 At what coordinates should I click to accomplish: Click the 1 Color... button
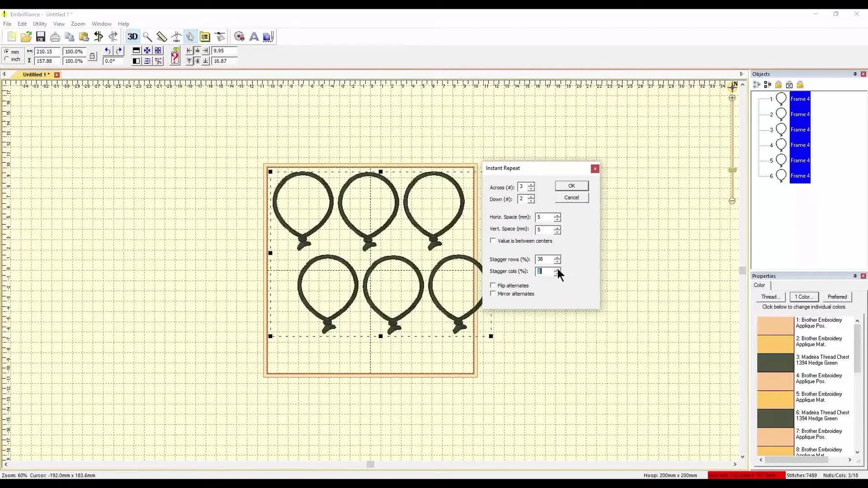tap(804, 297)
